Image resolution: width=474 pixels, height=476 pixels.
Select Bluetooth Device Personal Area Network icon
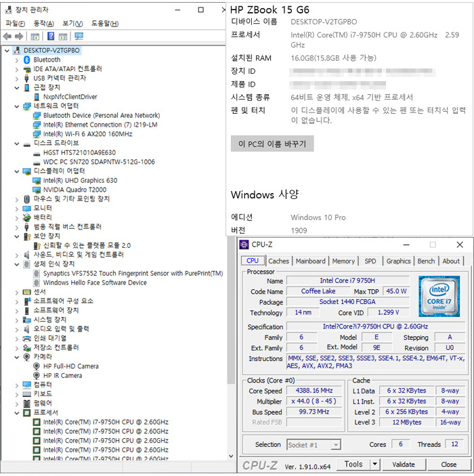coord(37,116)
